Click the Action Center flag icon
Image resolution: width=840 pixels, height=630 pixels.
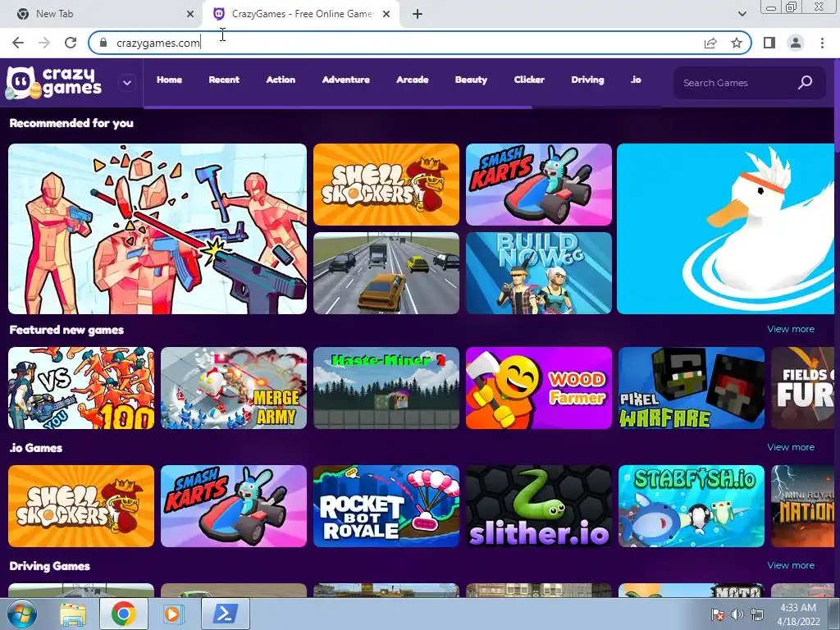tap(718, 614)
